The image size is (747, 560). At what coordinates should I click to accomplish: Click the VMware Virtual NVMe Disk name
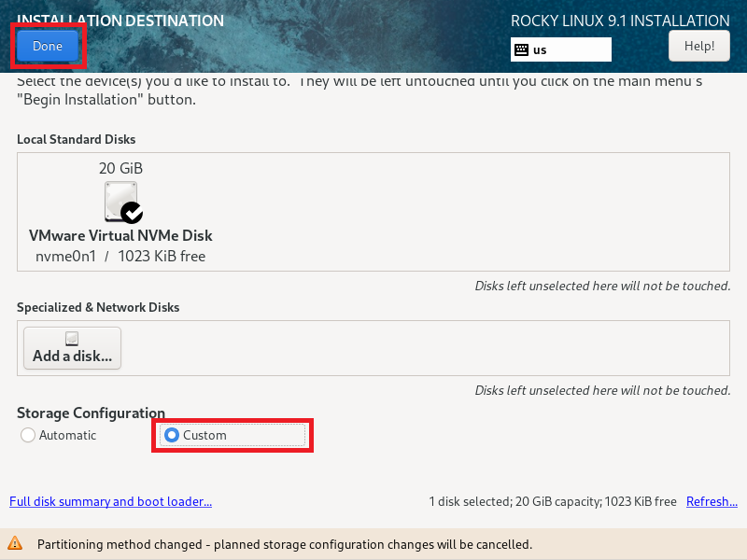(120, 235)
